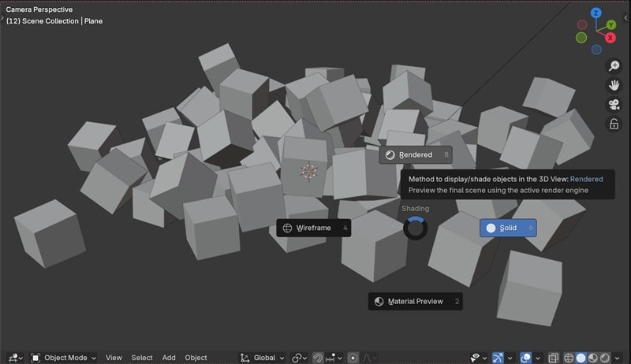Select rendered shading icon in the header
Image resolution: width=631 pixels, height=364 pixels.
coord(605,358)
